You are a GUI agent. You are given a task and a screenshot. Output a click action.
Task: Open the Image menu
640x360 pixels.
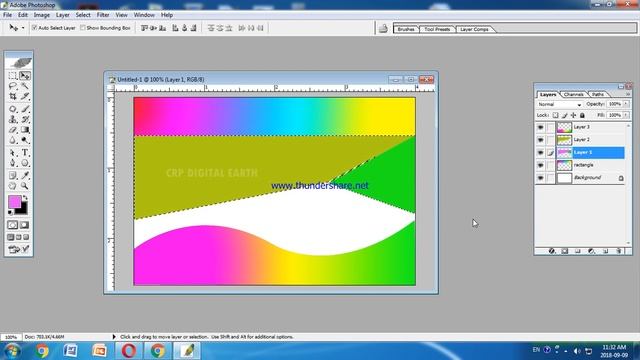42,15
